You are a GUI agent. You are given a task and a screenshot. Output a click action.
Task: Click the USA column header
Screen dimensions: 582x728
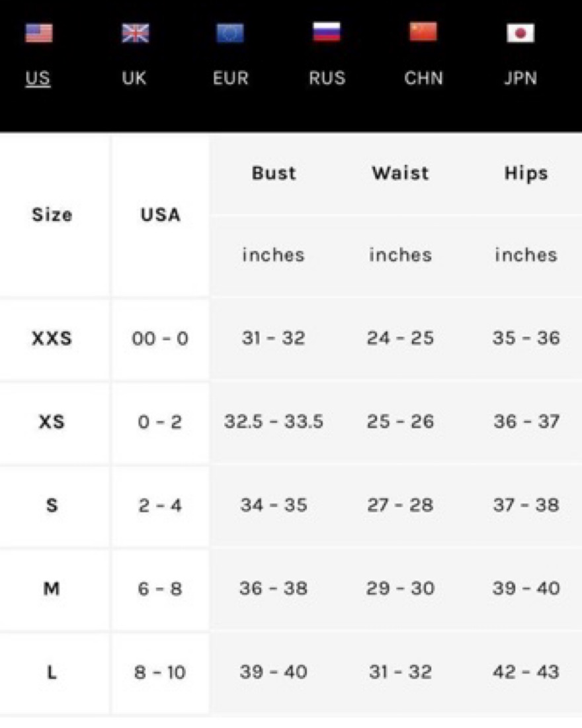[161, 214]
